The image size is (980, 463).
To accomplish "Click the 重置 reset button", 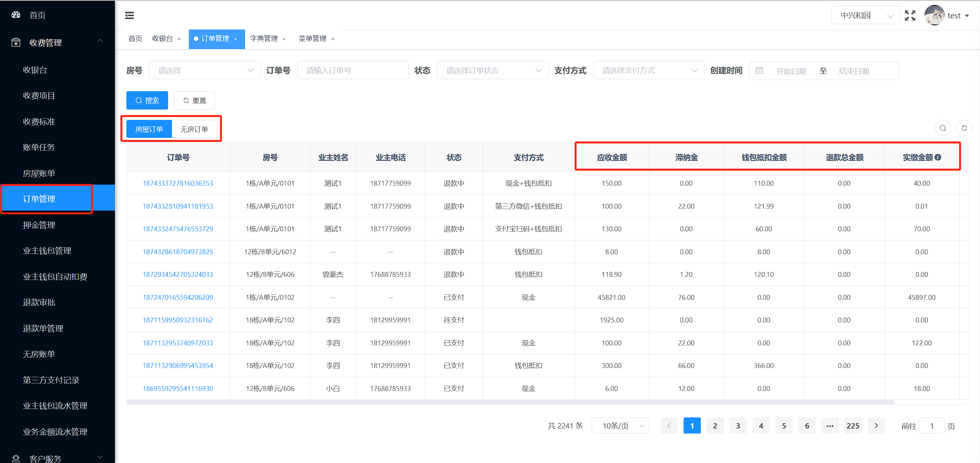I will (x=195, y=100).
